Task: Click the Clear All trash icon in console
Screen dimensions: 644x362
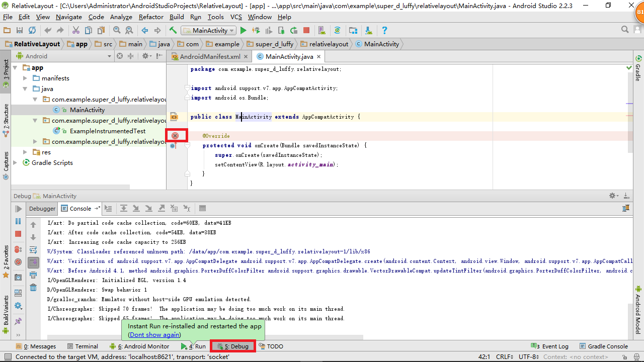Action: [x=33, y=288]
